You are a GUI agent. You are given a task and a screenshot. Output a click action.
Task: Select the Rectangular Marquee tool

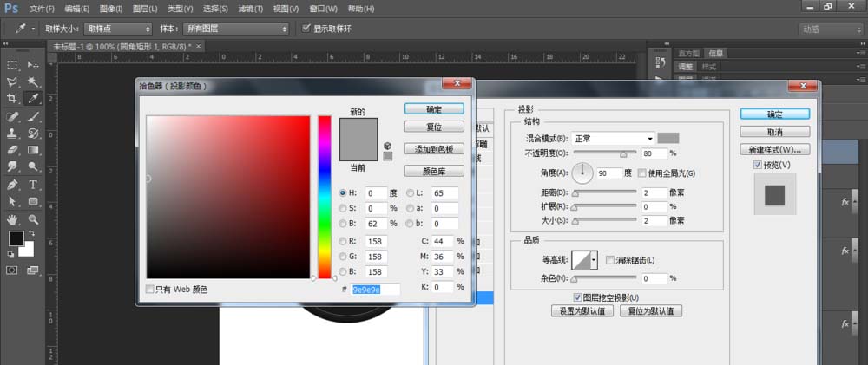[x=14, y=65]
